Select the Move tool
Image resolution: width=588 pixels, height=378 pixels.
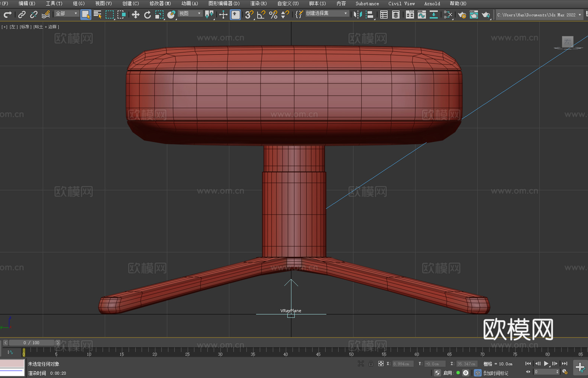136,14
